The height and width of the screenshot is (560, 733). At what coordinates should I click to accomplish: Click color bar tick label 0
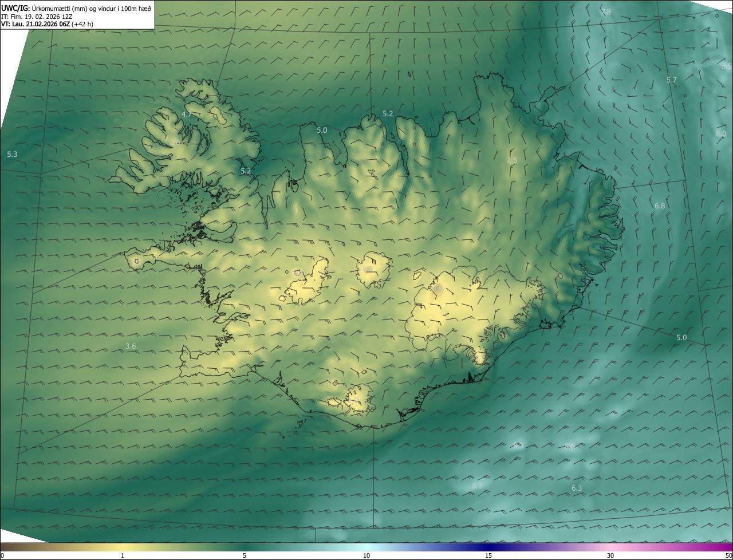point(2,555)
